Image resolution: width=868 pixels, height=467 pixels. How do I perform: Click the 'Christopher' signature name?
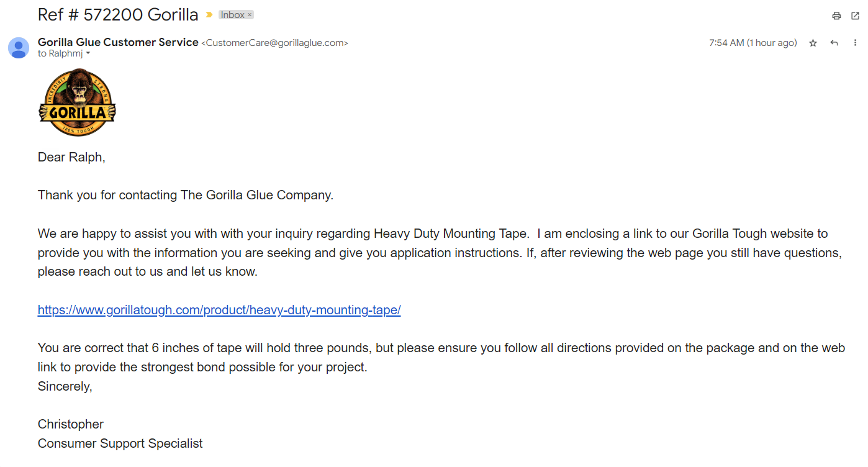pyautogui.click(x=71, y=424)
